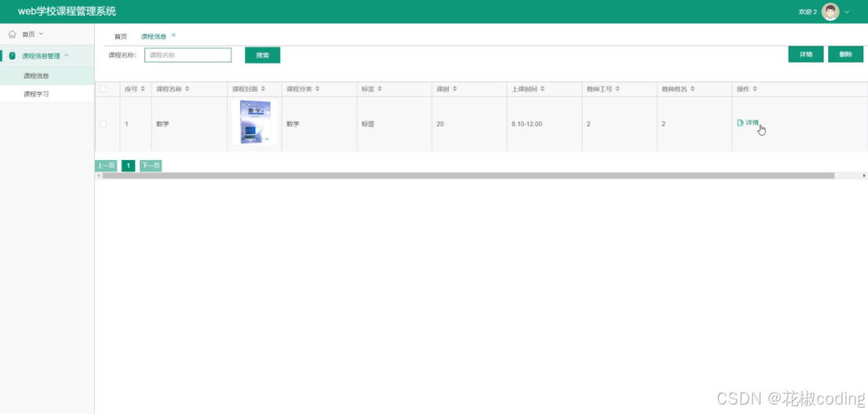Sort by the 教师工号 column arrows
868x414 pixels.
617,89
